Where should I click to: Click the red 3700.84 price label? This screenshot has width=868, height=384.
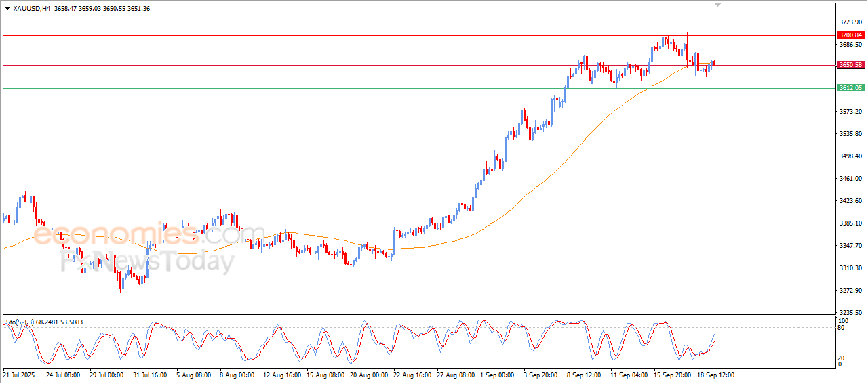(x=850, y=35)
